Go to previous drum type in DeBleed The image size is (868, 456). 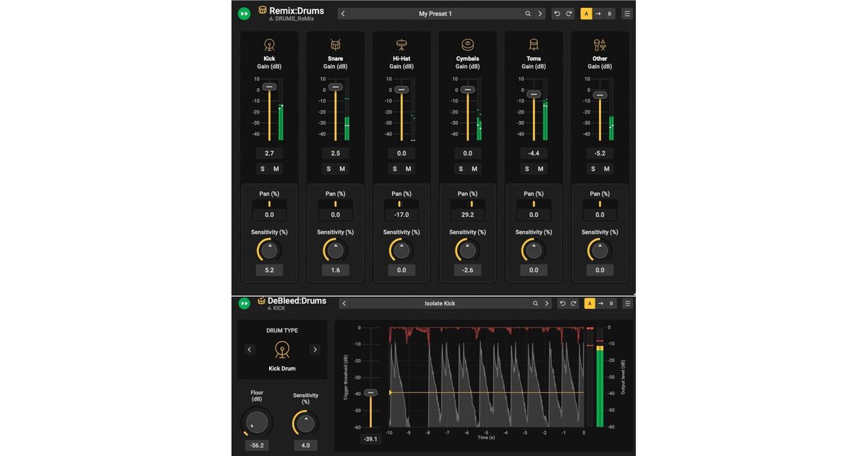[250, 350]
